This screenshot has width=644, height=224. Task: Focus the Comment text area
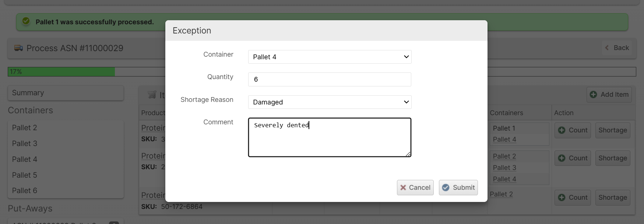(x=330, y=140)
